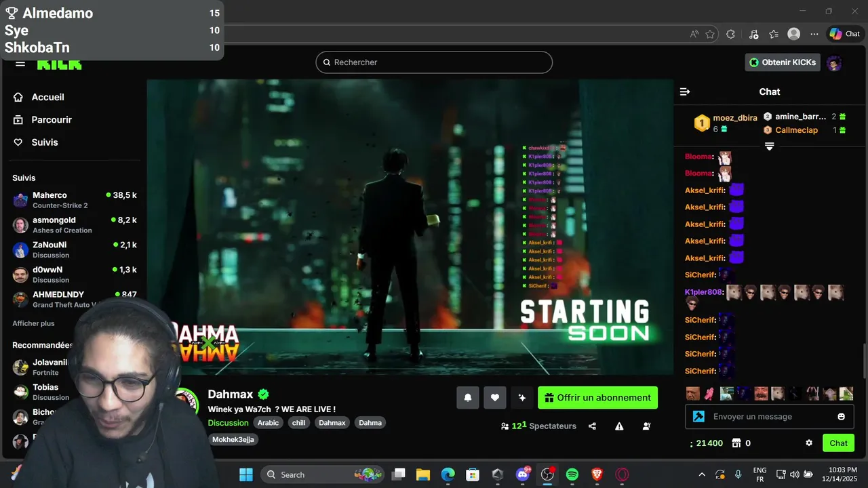
Task: Click the moderator user icon
Action: [x=646, y=426]
